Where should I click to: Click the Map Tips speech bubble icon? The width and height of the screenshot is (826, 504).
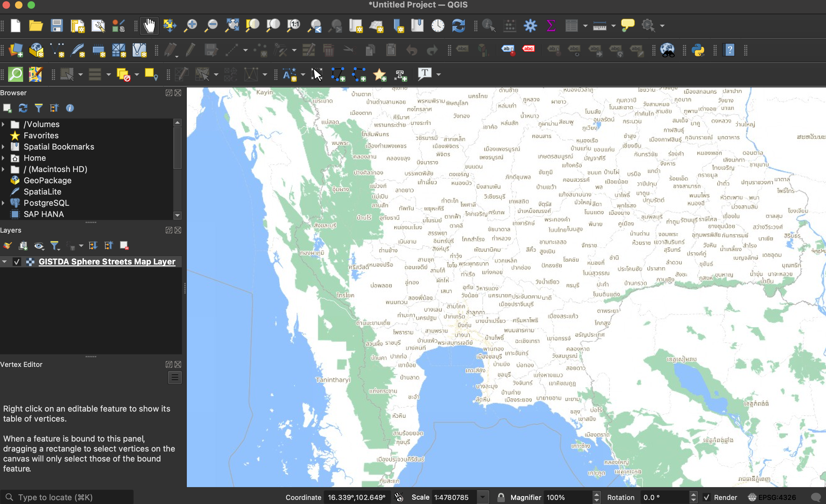pos(628,26)
